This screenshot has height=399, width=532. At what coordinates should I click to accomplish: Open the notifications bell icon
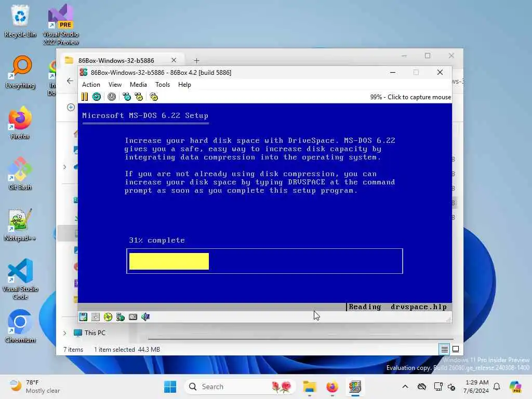tap(497, 387)
